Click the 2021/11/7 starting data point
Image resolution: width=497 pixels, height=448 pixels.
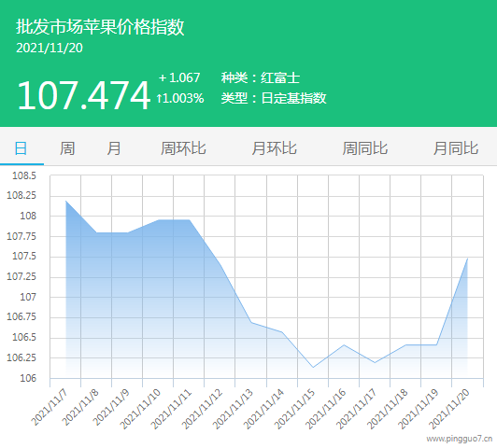(x=65, y=201)
